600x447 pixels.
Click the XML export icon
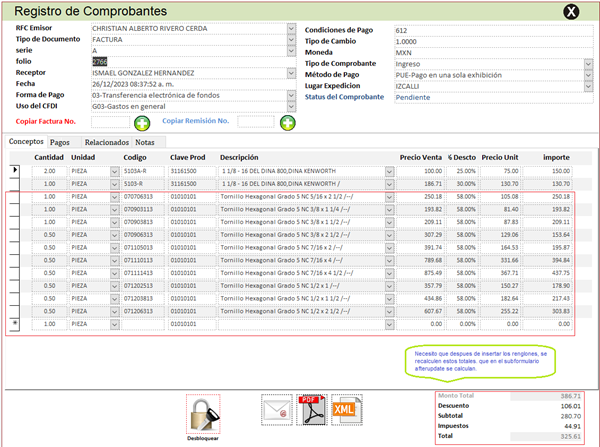pos(345,409)
